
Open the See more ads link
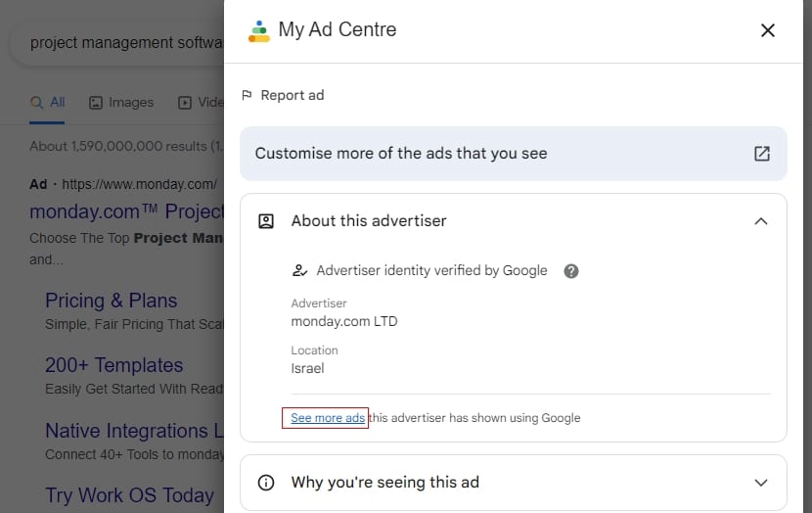(x=327, y=418)
